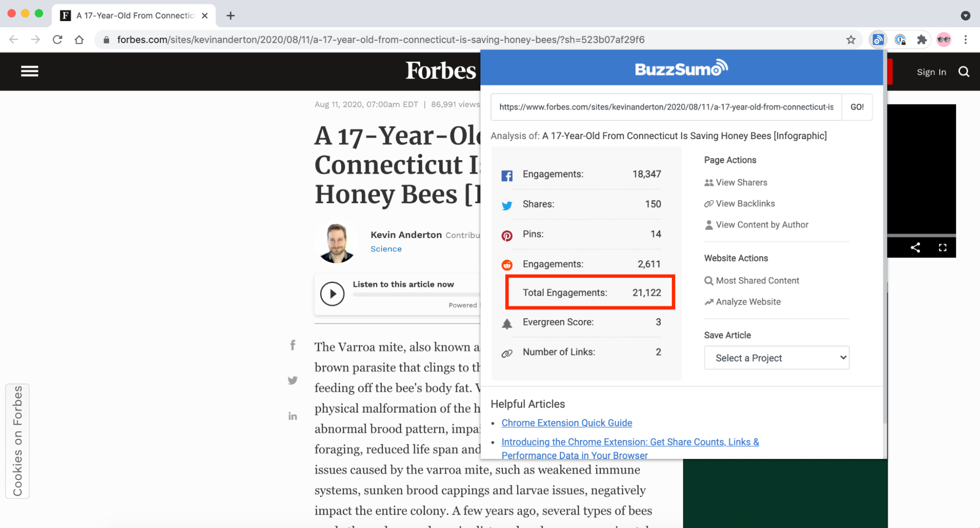Click View Backlinks
This screenshot has width=980, height=528.
coord(740,203)
